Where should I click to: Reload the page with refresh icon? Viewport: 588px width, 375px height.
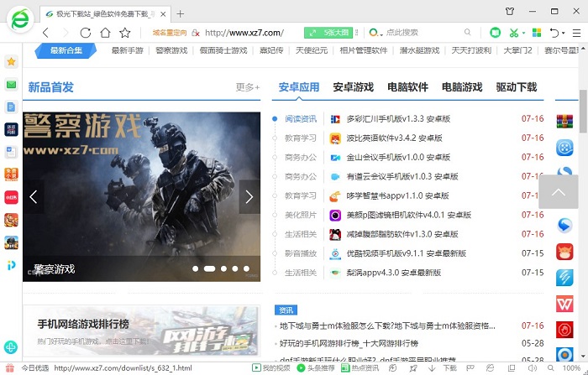click(86, 33)
